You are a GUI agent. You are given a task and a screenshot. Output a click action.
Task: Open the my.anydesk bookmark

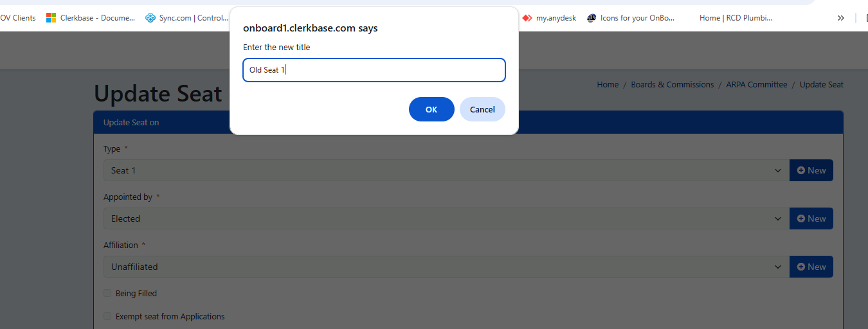tap(549, 18)
